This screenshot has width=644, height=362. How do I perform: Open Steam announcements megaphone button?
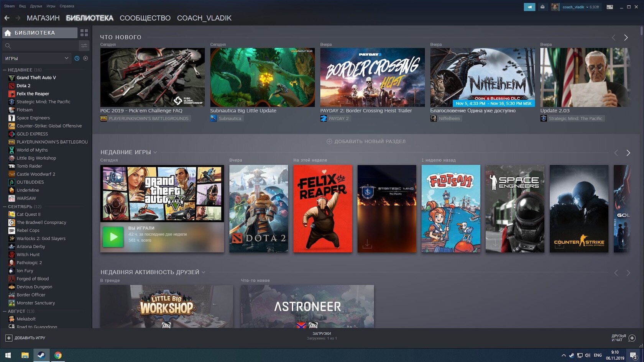tap(529, 7)
